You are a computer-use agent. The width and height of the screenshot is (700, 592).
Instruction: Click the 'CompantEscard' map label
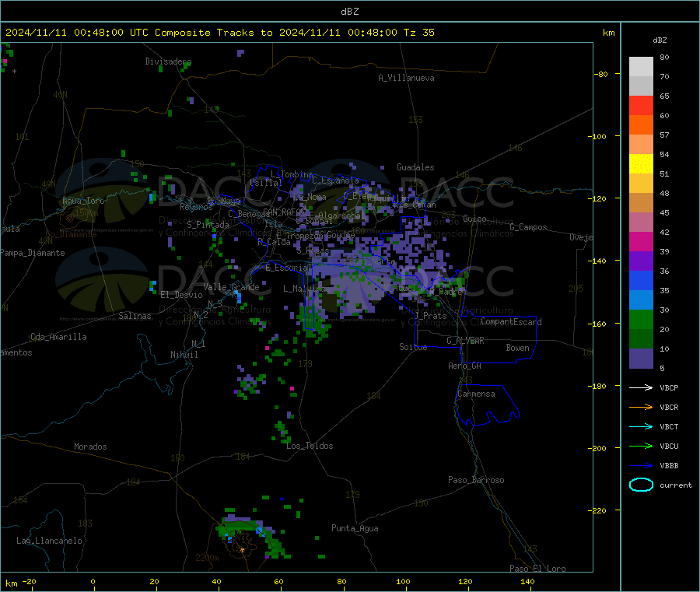point(512,322)
